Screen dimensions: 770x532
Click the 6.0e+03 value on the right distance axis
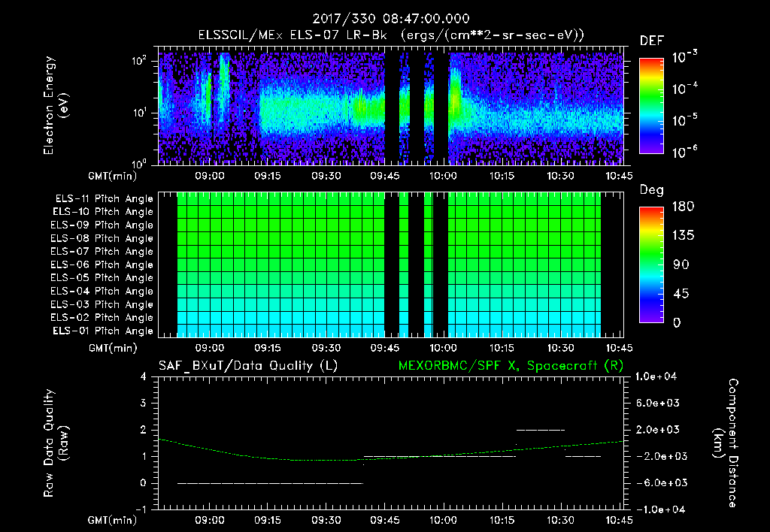pyautogui.click(x=657, y=403)
